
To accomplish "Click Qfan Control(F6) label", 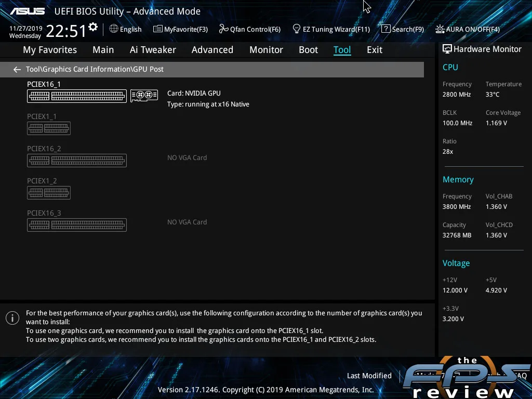I will point(256,29).
